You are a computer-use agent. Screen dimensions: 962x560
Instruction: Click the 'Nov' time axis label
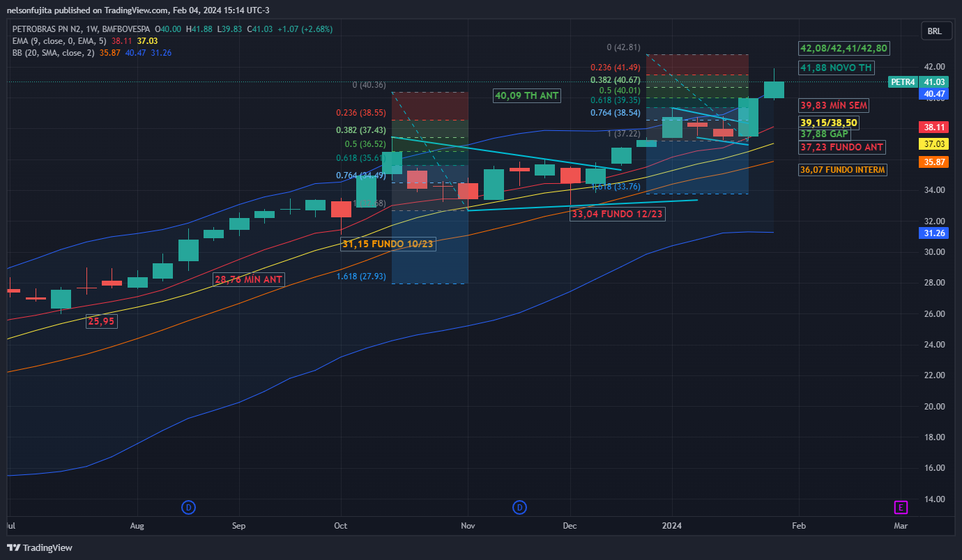coord(468,525)
